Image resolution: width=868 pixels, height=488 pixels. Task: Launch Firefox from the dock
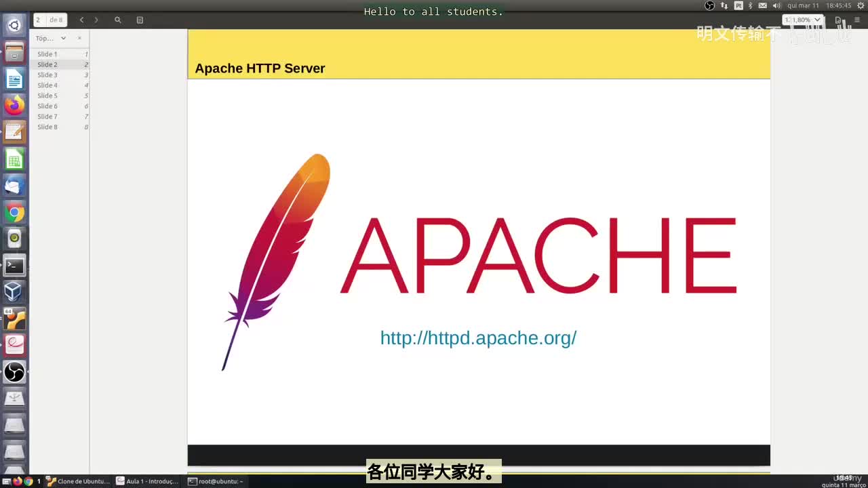14,105
